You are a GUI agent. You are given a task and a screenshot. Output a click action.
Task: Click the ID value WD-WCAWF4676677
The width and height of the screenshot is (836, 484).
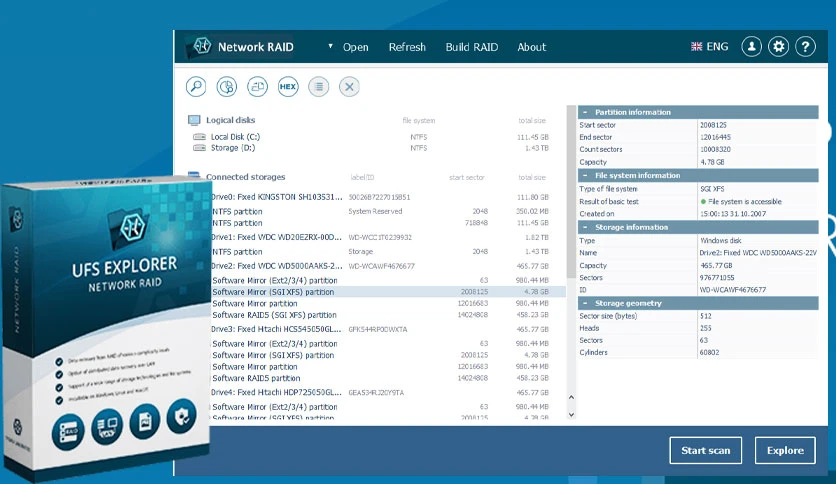click(733, 290)
